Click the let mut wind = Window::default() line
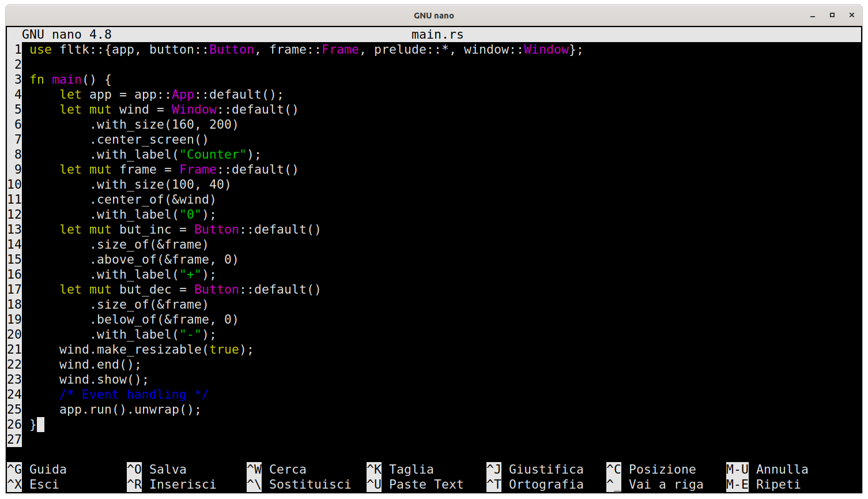This screenshot has height=499, width=868. click(179, 110)
